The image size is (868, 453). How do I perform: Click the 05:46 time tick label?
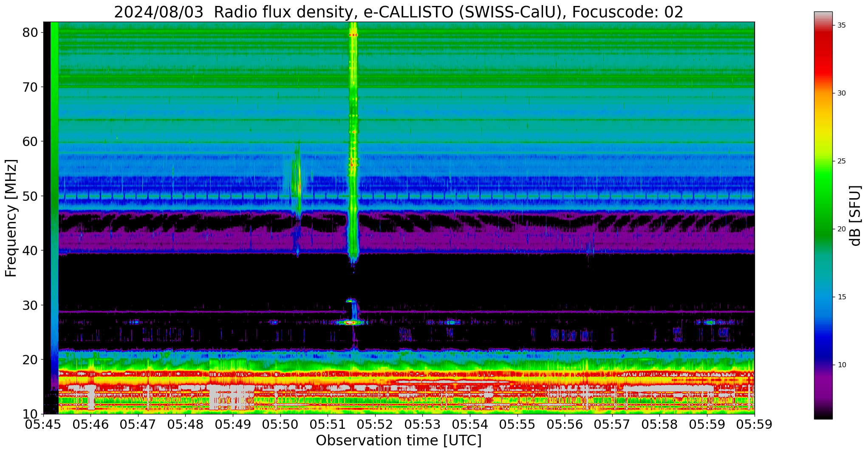[90, 425]
